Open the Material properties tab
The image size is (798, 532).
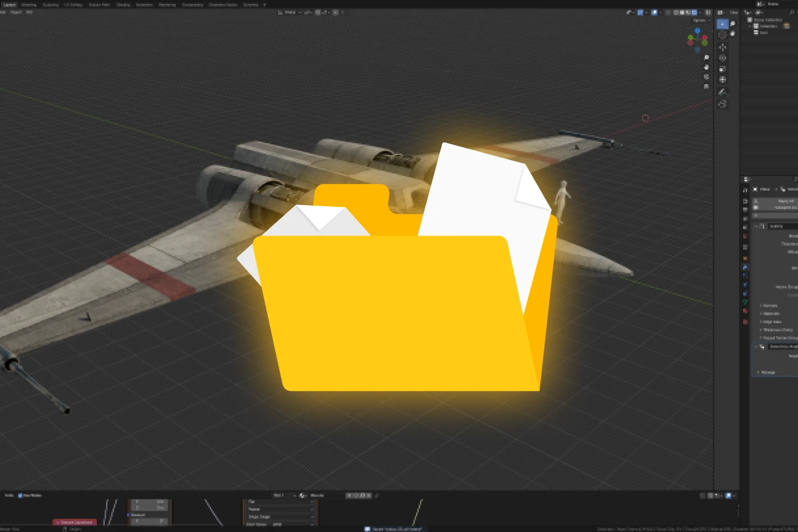(745, 311)
